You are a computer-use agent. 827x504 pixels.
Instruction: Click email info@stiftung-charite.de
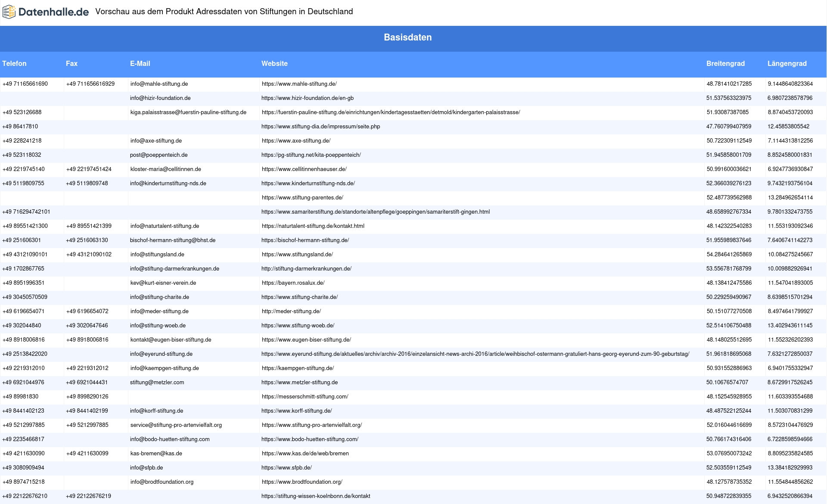159,297
